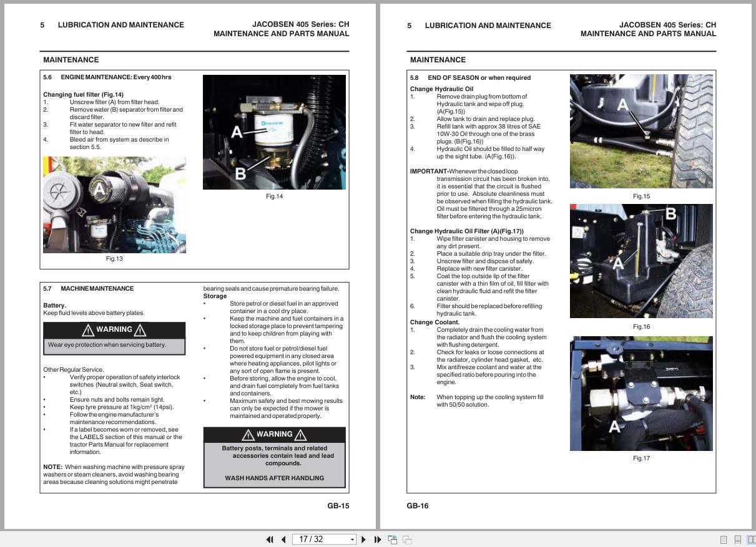
Task: Click 'Keep fluid levels above battery plates.' line
Action: (94, 313)
